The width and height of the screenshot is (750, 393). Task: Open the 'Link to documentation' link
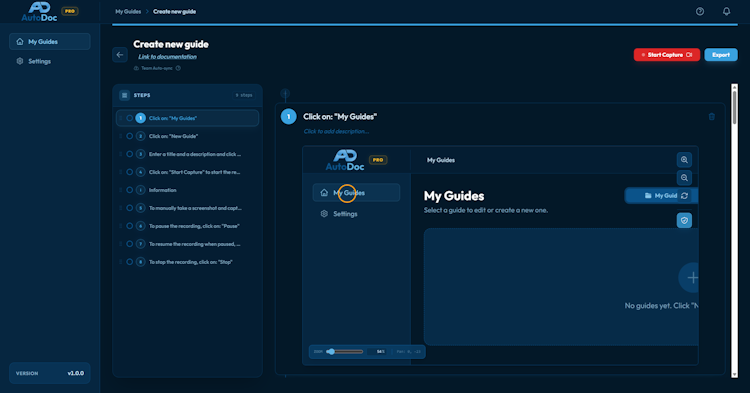click(x=167, y=56)
